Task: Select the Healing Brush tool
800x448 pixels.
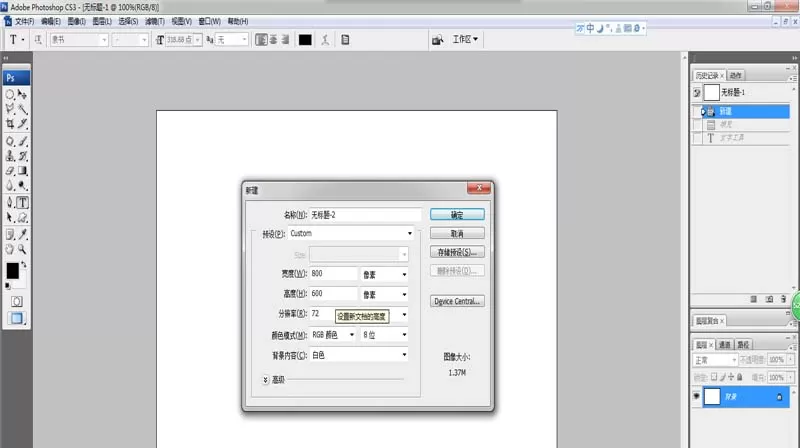Action: point(10,141)
